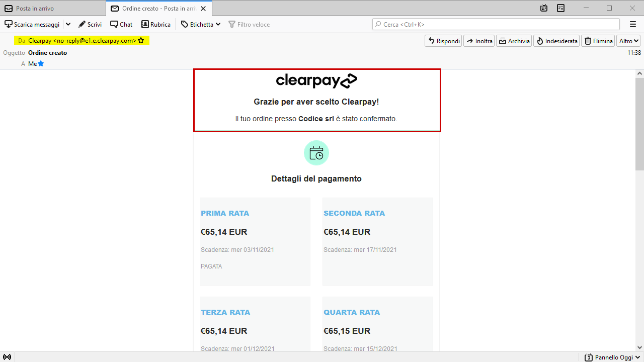
Task: Open the Altro actions dropdown
Action: 628,41
